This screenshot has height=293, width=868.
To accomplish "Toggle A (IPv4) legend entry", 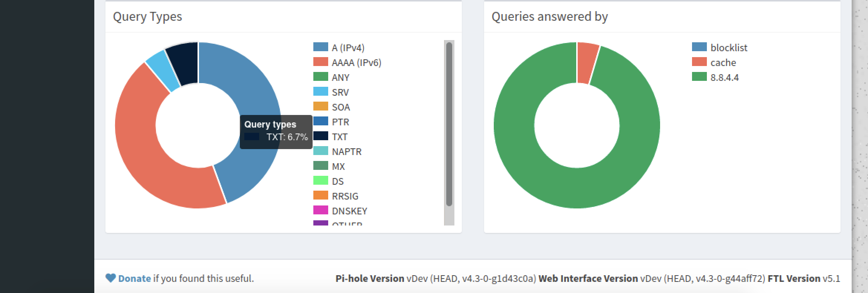I will click(348, 48).
